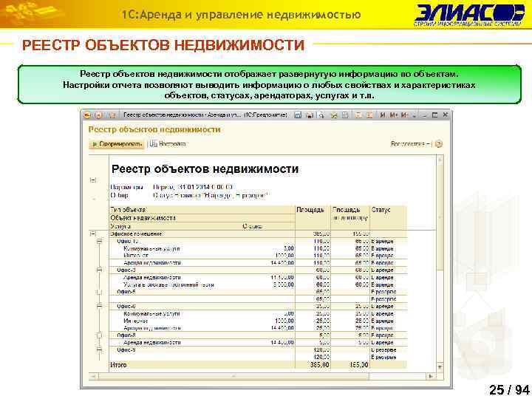Select the Офис-6 cell
Image resolution: width=532 pixels, height=399 pixels.
click(x=202, y=307)
